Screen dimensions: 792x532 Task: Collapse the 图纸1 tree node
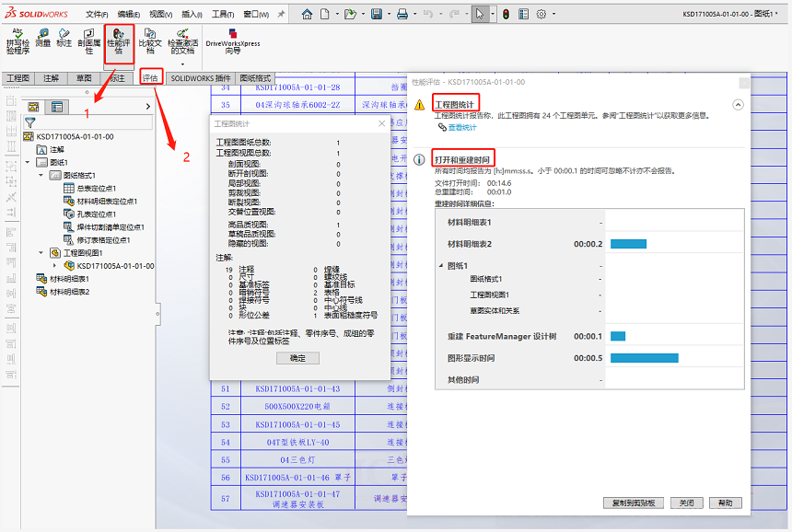[29, 162]
